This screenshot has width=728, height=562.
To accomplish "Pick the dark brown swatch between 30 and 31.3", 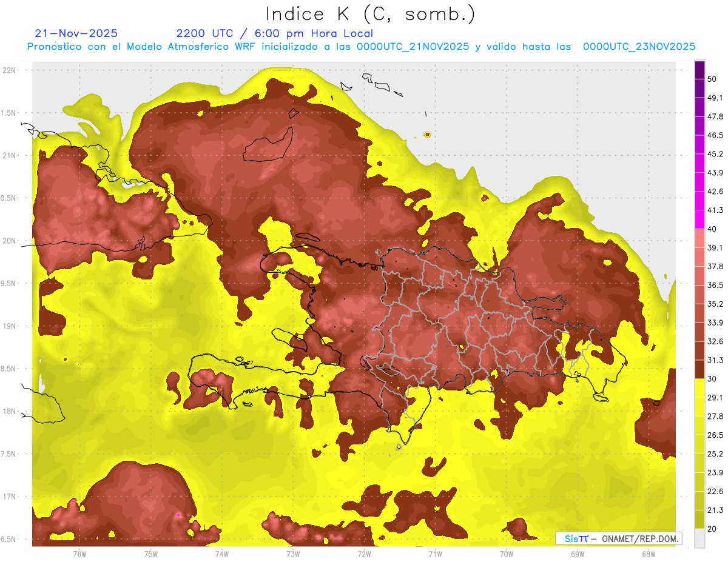I will (x=699, y=369).
